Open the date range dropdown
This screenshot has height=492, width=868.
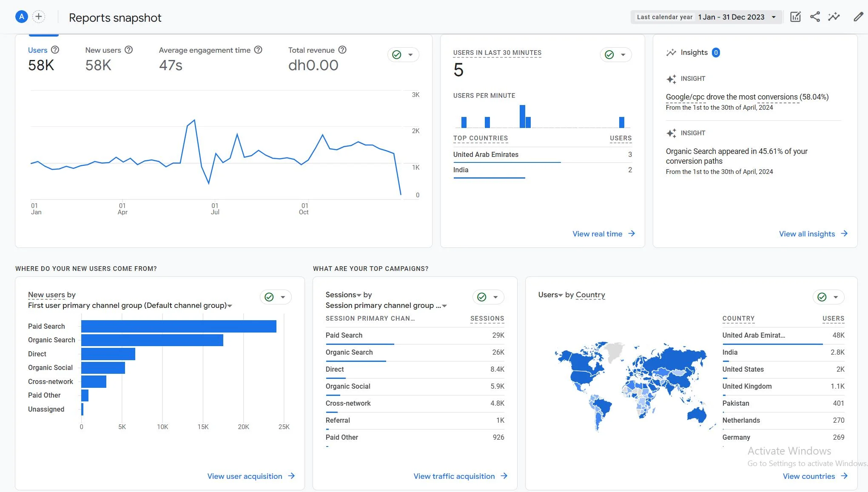click(x=706, y=17)
